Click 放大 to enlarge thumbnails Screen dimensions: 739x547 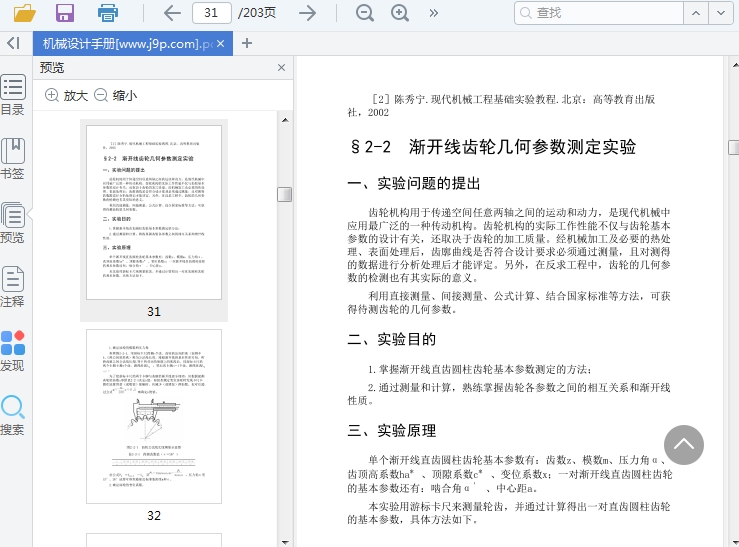[x=66, y=95]
